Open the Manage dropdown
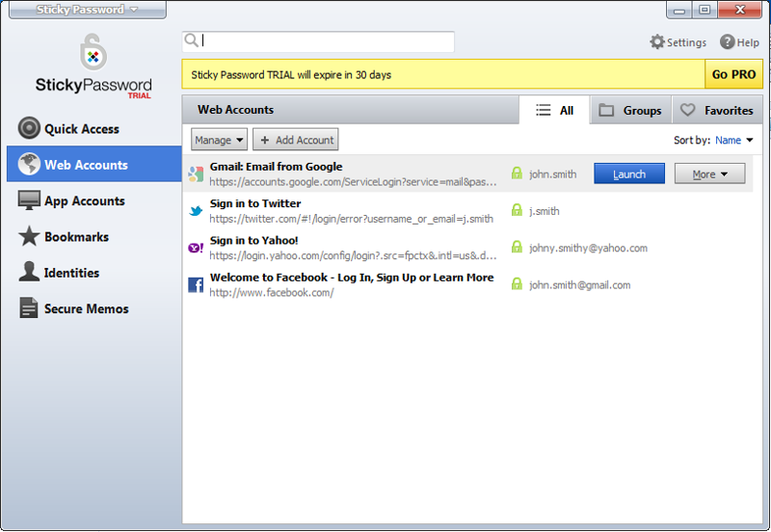Image resolution: width=771 pixels, height=532 pixels. point(219,140)
